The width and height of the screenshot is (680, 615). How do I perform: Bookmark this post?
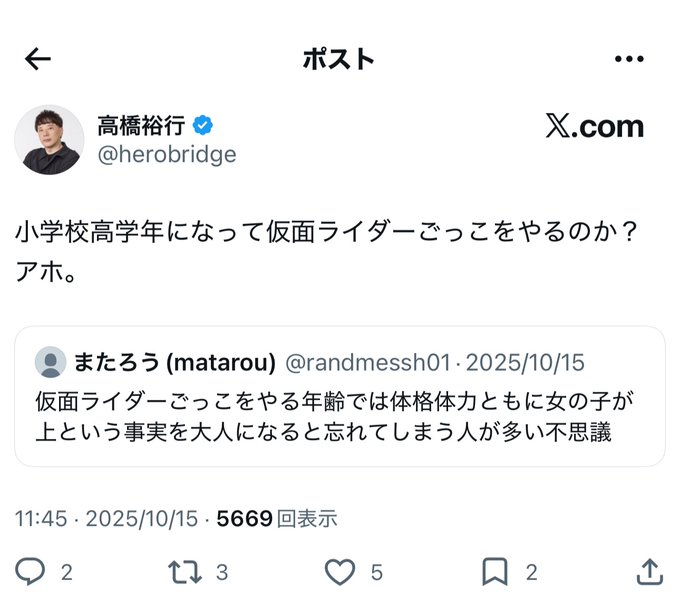[495, 571]
